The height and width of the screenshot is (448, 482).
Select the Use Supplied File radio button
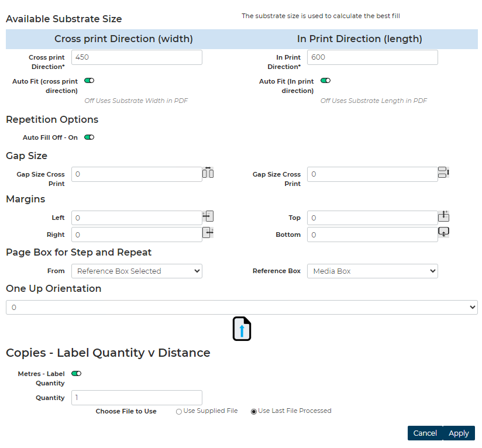pos(178,411)
